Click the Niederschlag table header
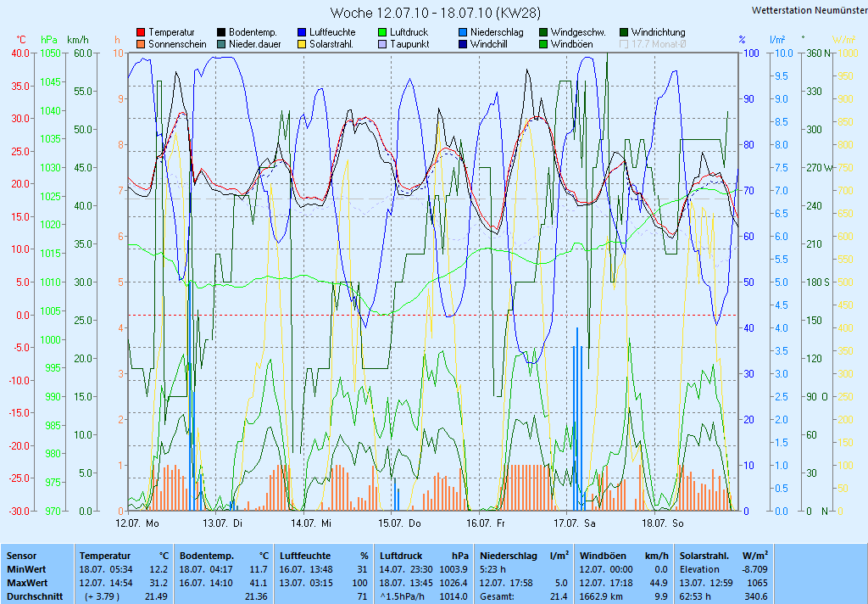 tap(509, 556)
